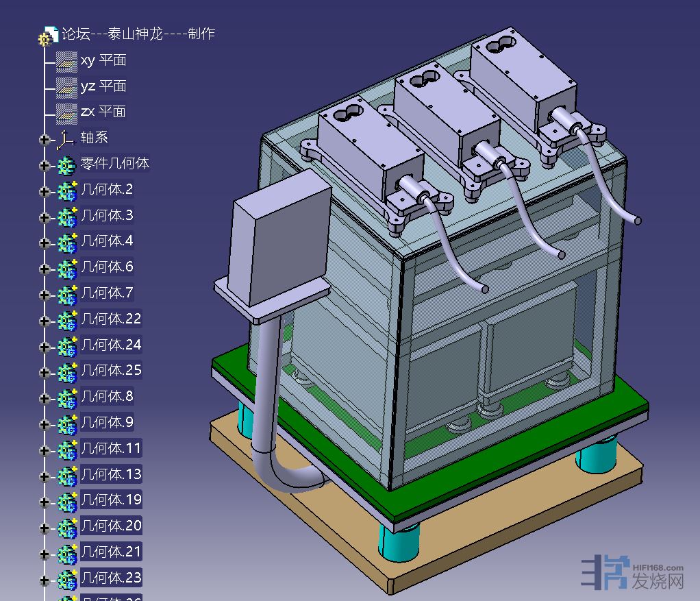
Task: Select 几何体.23 in the specification tree
Action: pyautogui.click(x=110, y=578)
